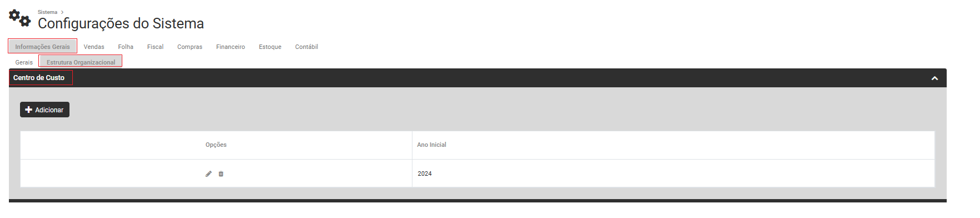Click the Opções column header
The image size is (980, 218).
(216, 145)
